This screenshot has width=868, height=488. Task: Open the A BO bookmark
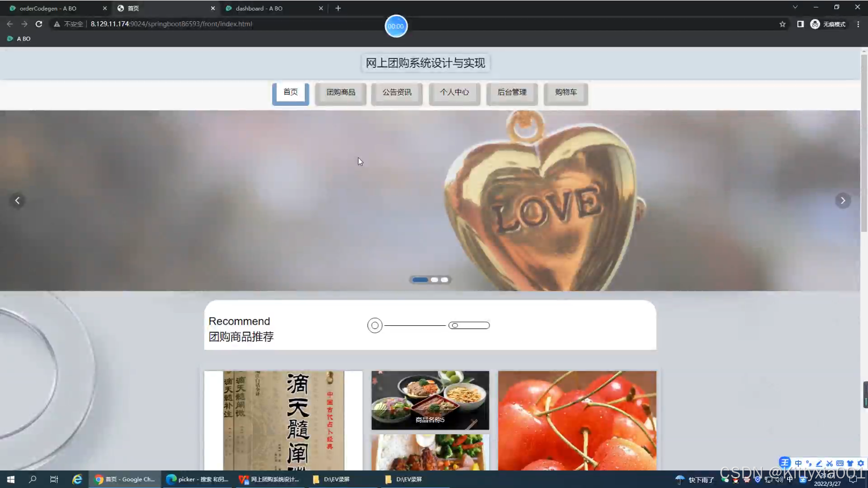[19, 39]
